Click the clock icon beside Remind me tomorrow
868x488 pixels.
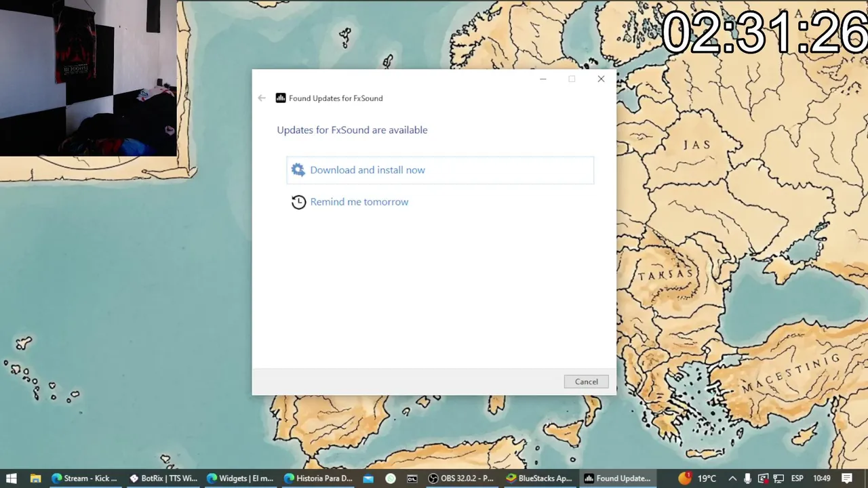tap(298, 202)
